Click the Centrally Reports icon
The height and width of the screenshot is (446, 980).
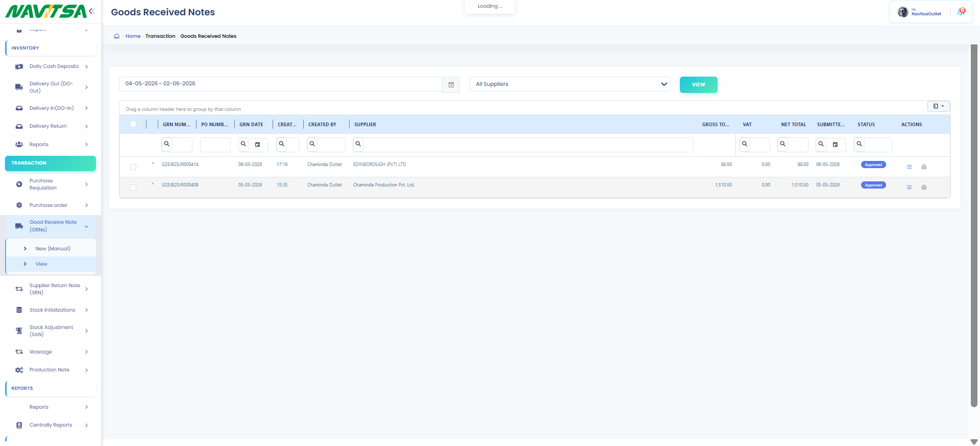(19, 425)
